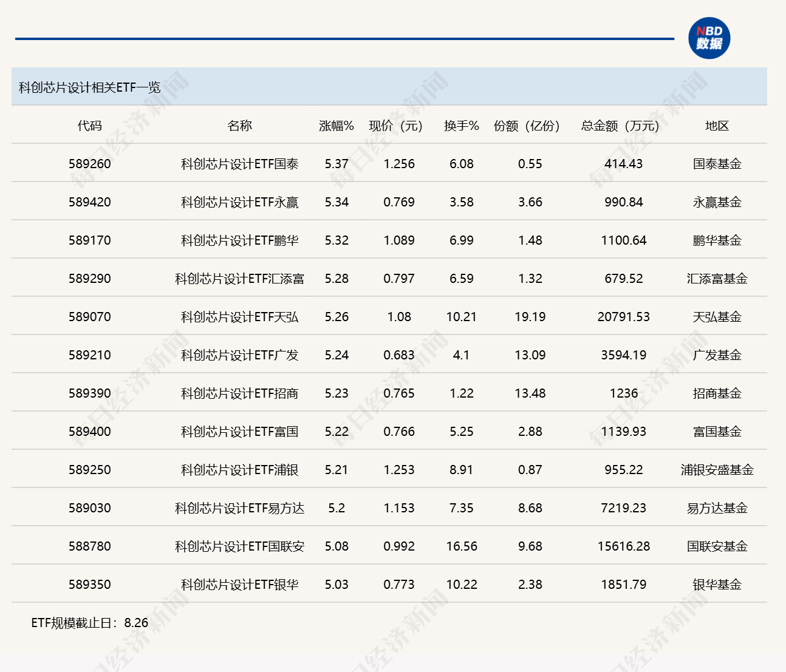The width and height of the screenshot is (786, 672).
Task: Click the 名称 column header
Action: 239,126
